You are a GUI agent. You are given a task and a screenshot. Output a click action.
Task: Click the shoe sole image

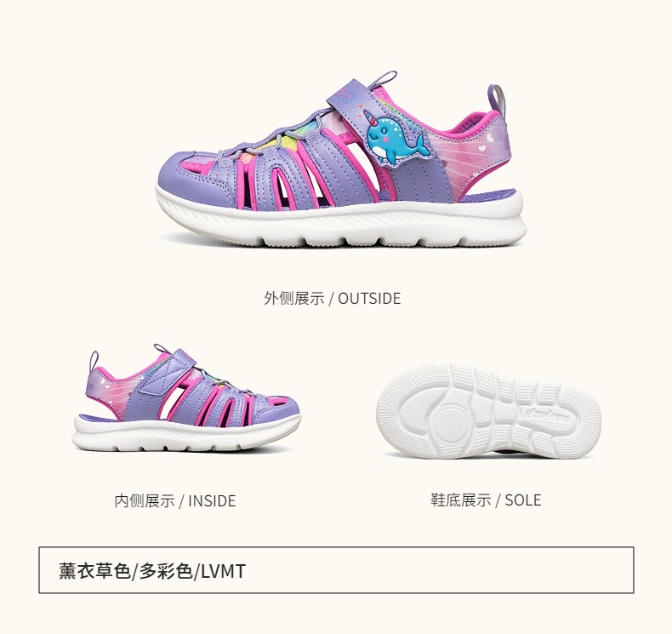tap(488, 412)
